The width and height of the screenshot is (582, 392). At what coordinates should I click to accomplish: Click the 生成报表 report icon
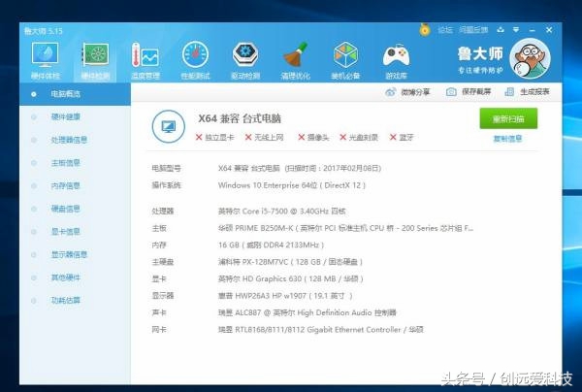coord(509,91)
